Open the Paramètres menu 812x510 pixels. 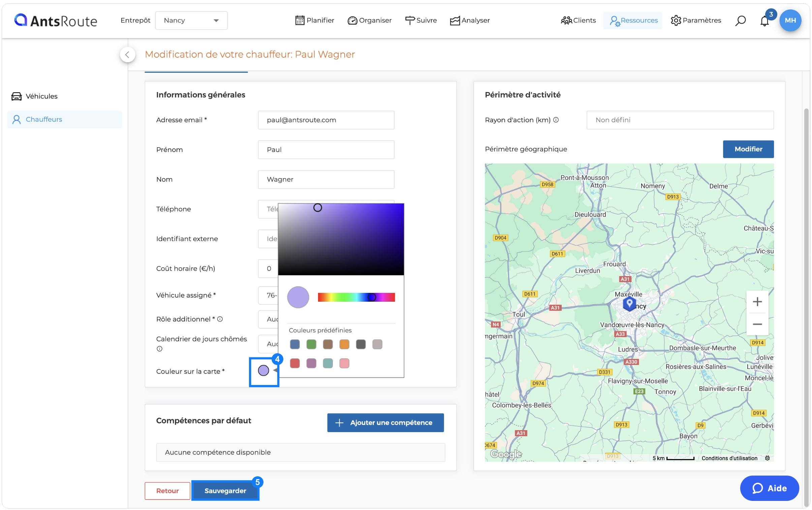(695, 20)
